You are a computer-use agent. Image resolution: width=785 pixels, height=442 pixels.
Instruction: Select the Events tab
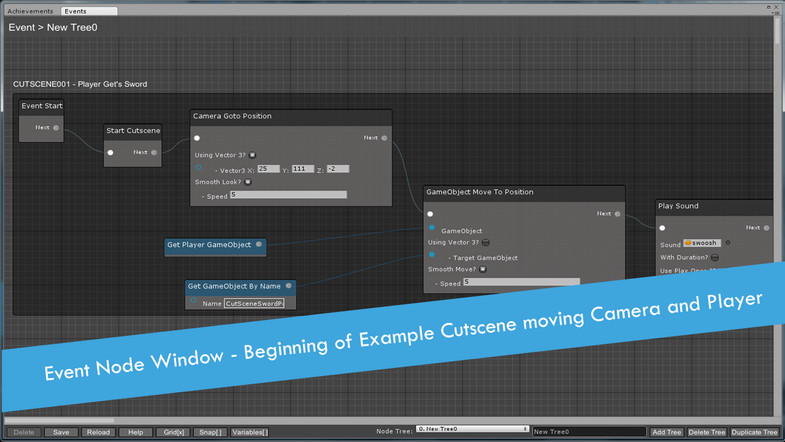[89, 11]
